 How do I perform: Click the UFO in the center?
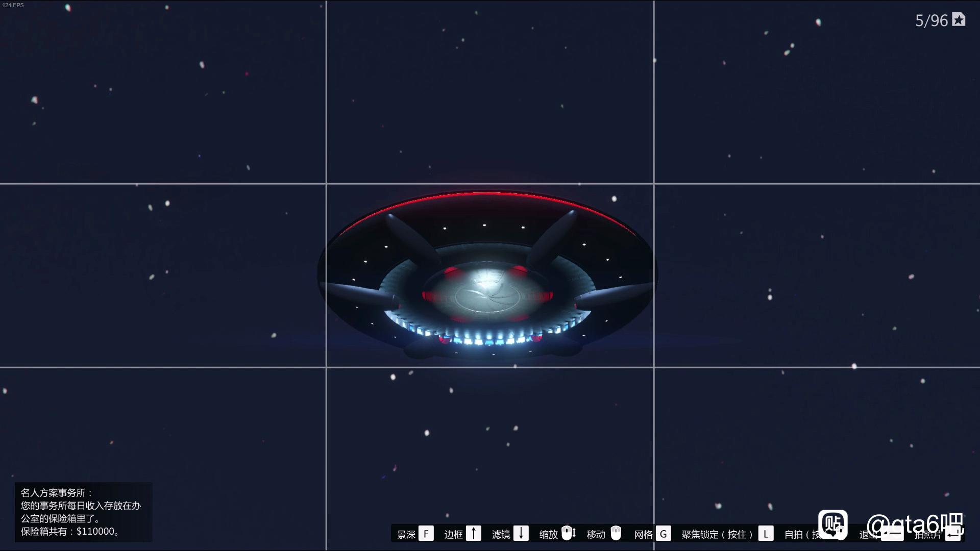[487, 275]
